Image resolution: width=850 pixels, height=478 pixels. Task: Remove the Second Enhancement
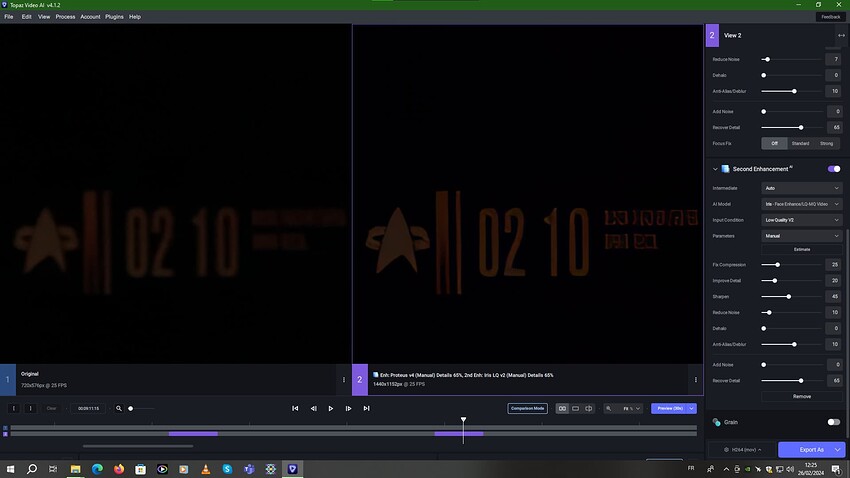tap(801, 396)
